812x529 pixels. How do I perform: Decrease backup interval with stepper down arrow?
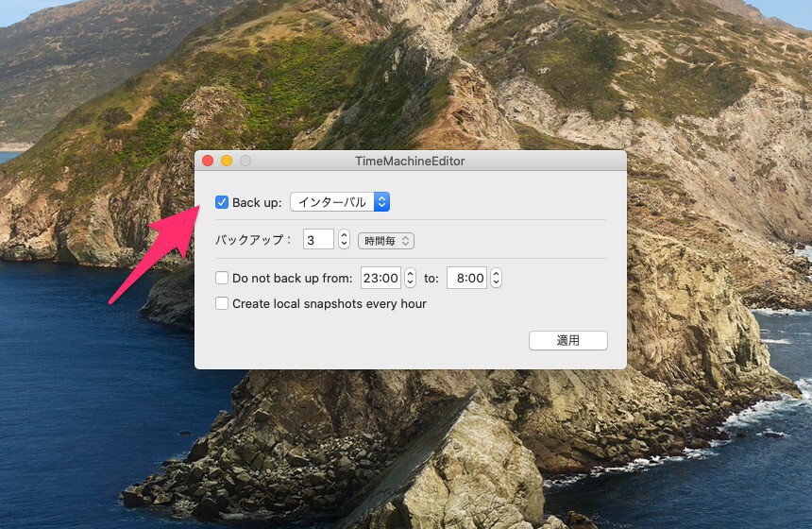click(344, 245)
